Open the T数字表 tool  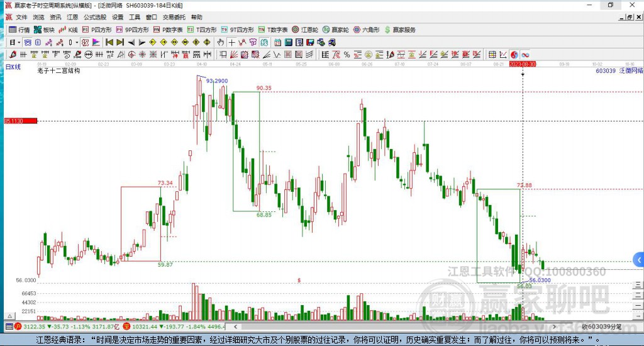click(x=273, y=30)
